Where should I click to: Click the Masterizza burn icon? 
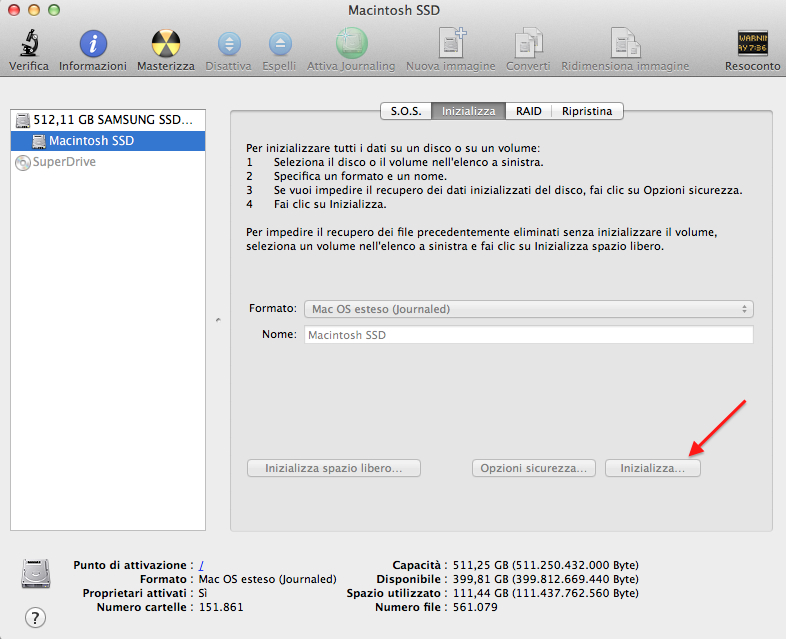tap(166, 44)
